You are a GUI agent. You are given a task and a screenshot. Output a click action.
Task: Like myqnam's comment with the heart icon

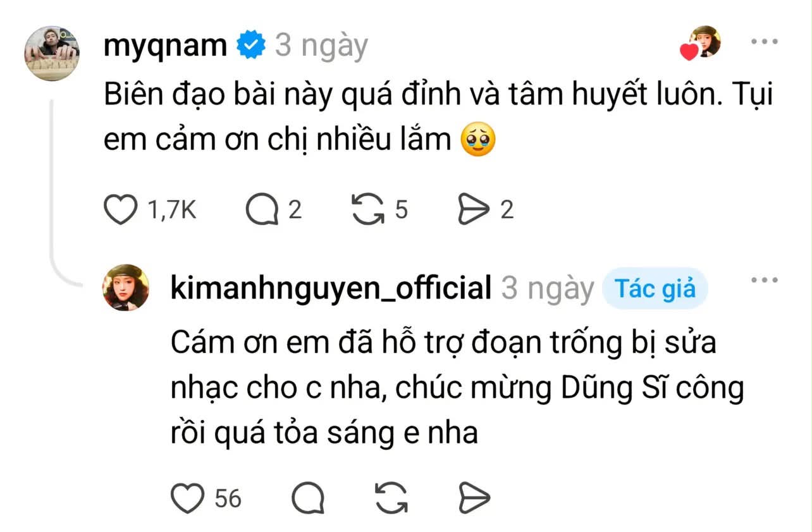(120, 210)
